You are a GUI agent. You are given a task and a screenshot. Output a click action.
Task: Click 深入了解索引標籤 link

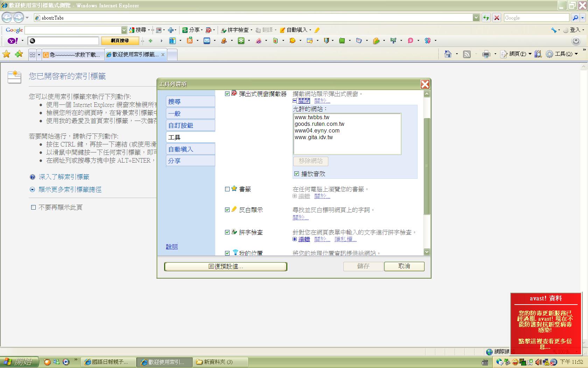click(64, 177)
